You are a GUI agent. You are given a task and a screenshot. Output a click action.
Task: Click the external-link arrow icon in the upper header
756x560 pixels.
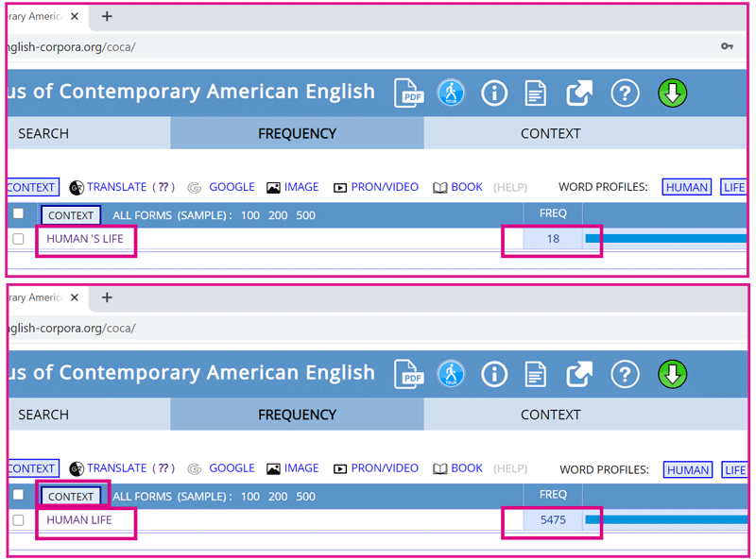579,93
